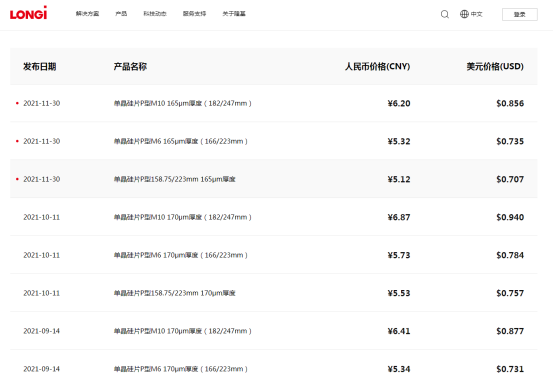Image resolution: width=554 pixels, height=382 pixels.
Task: Click the $0.856 USD price
Action: point(510,103)
